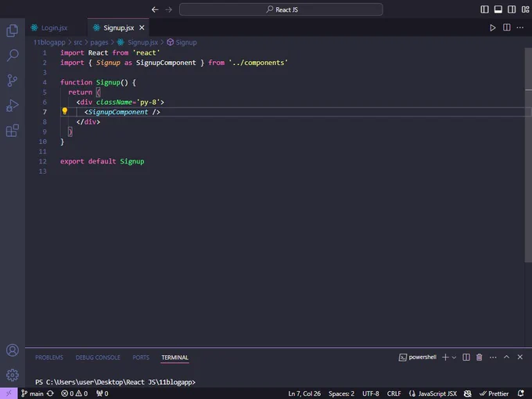Click the terminal prompt line
This screenshot has height=399, width=532.
click(x=115, y=382)
